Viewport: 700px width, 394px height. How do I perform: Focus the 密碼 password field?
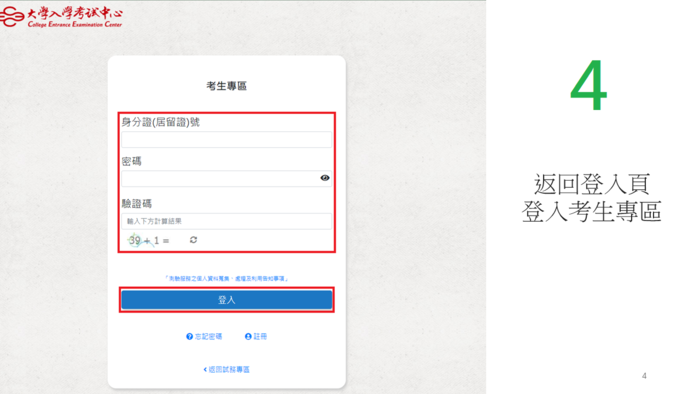point(226,178)
